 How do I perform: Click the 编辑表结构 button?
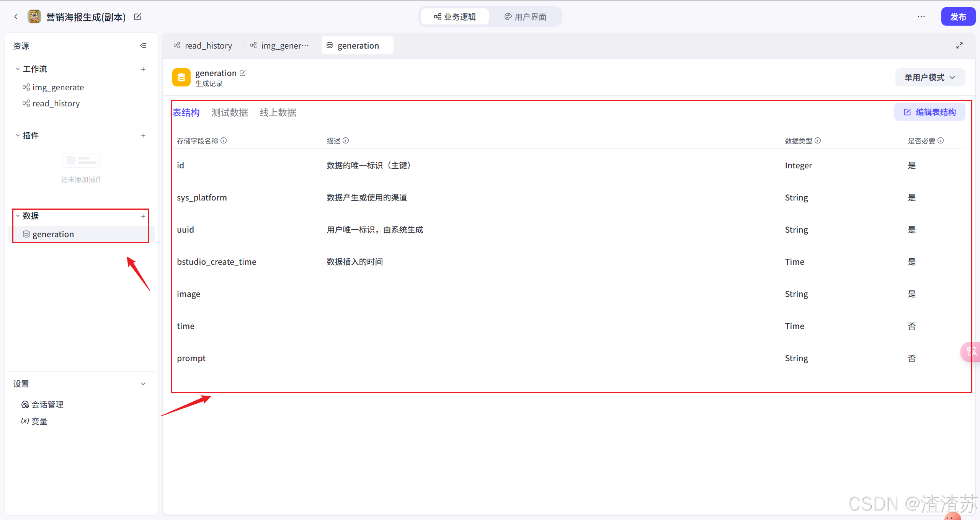929,112
